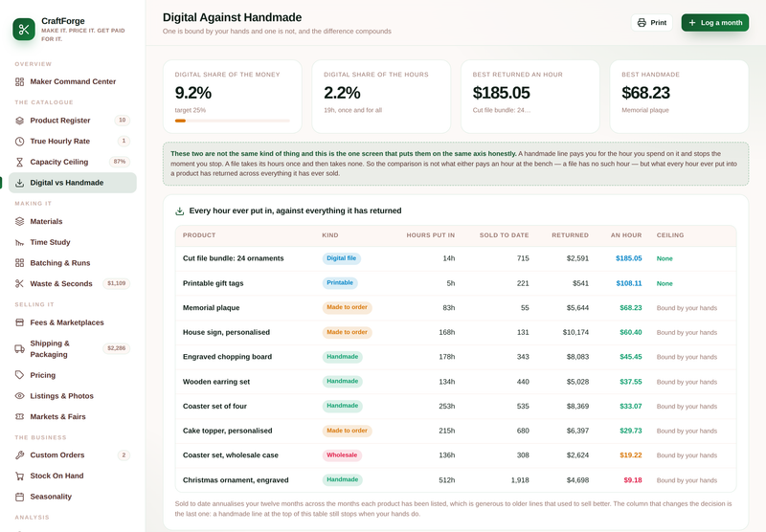Navigate to Pricing

click(x=73, y=375)
